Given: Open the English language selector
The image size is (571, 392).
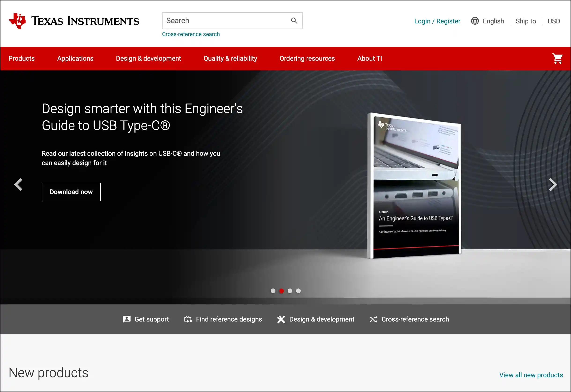Looking at the screenshot, I should coord(493,21).
